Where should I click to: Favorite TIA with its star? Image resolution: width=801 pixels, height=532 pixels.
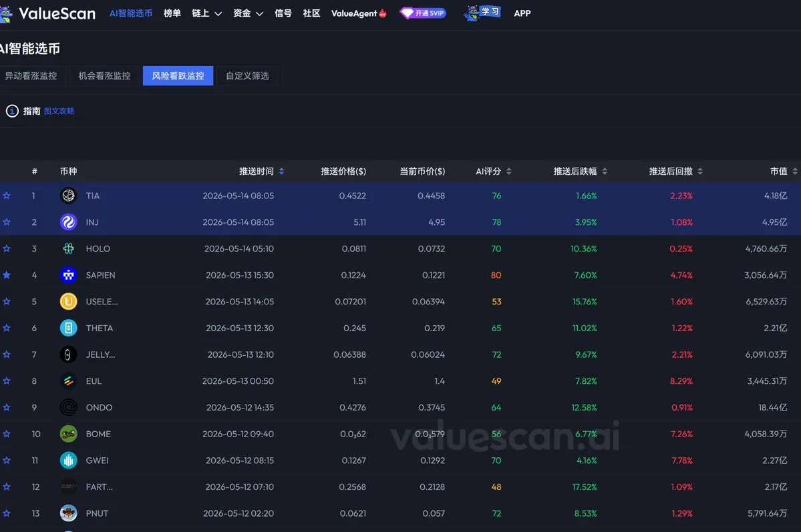click(x=7, y=196)
